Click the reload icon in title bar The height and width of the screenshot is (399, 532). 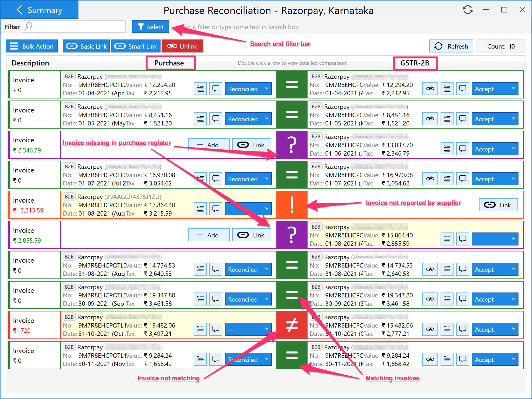point(468,10)
